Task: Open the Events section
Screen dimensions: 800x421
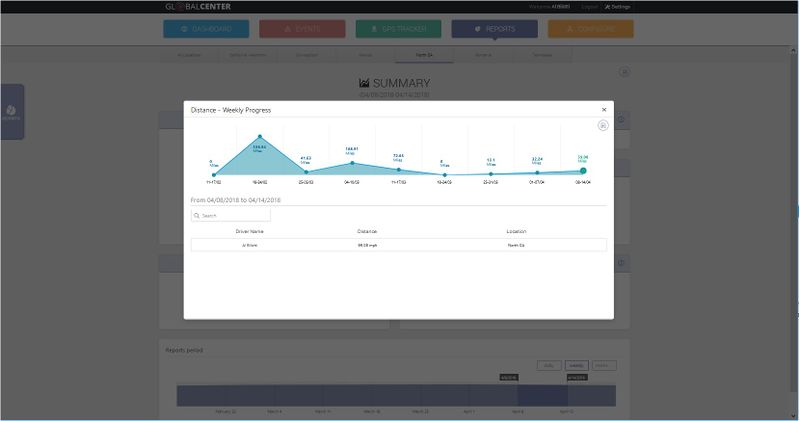Action: coord(302,29)
